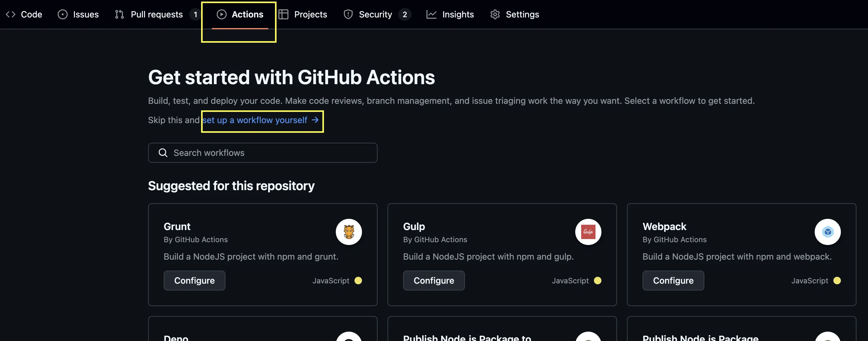Click the red Gulp logo icon
This screenshot has width=868, height=341.
[588, 232]
